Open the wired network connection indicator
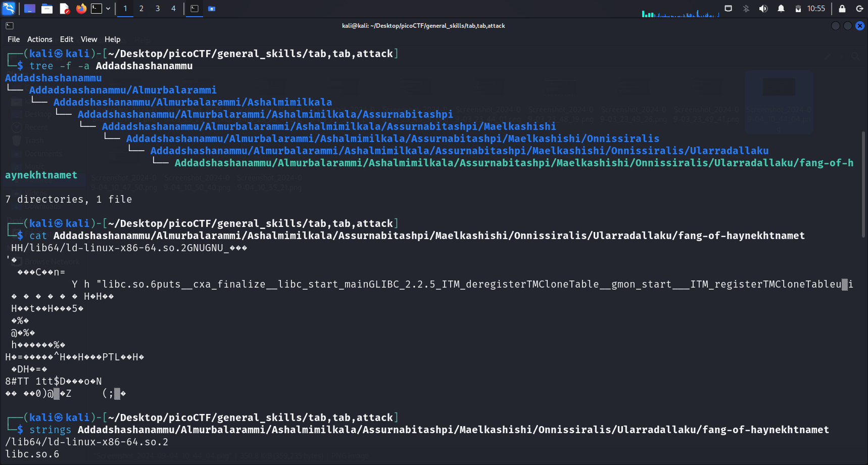Viewport: 868px width, 465px height. coord(728,9)
